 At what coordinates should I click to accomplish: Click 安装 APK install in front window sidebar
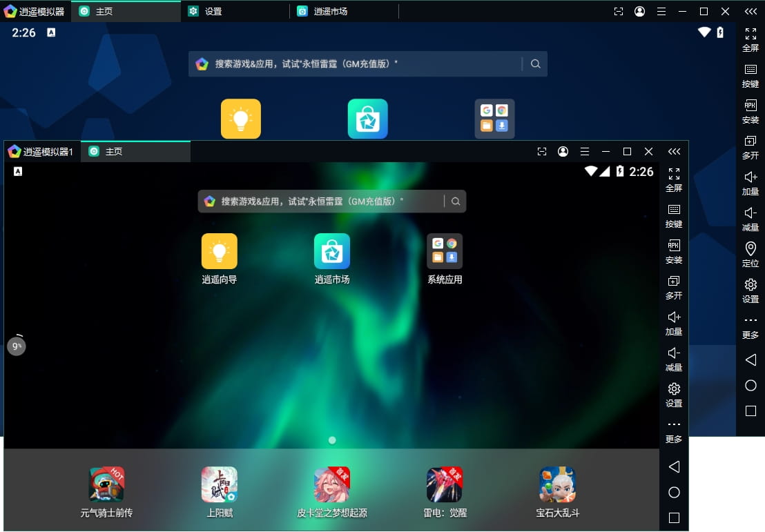[x=674, y=252]
